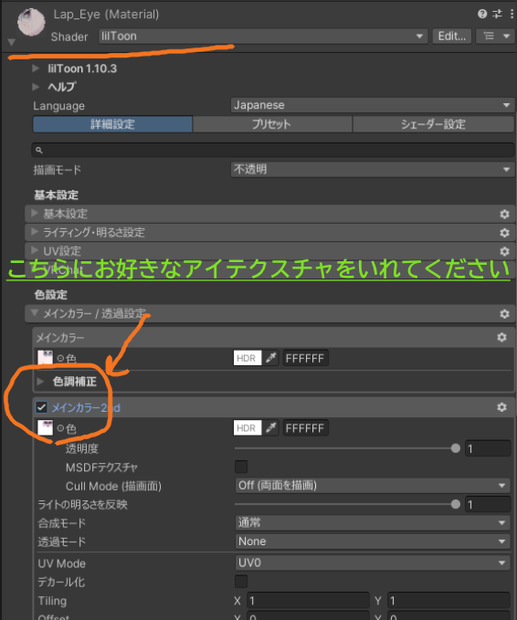Open the Shader lilToon dropdown
517x620 pixels.
[x=263, y=36]
